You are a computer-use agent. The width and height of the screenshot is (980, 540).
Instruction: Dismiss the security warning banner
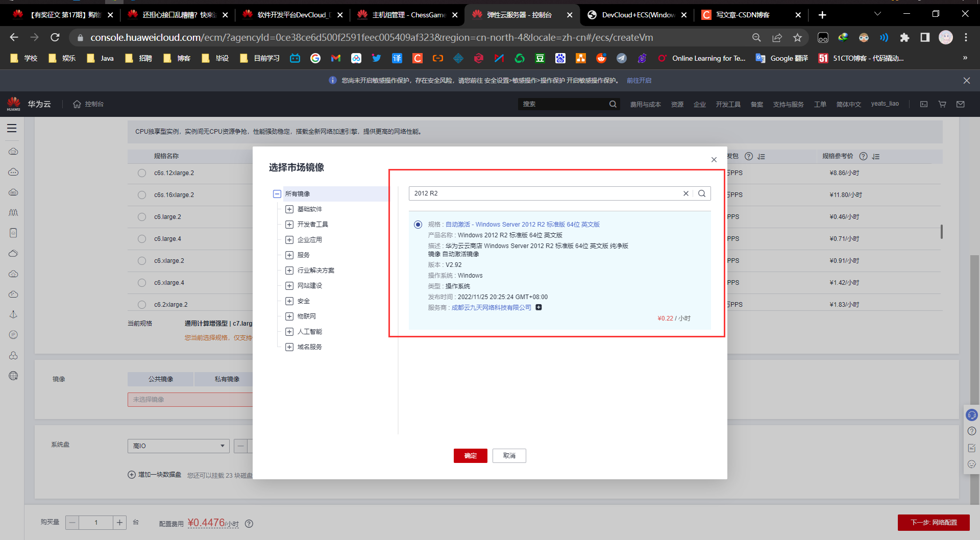pos(967,81)
